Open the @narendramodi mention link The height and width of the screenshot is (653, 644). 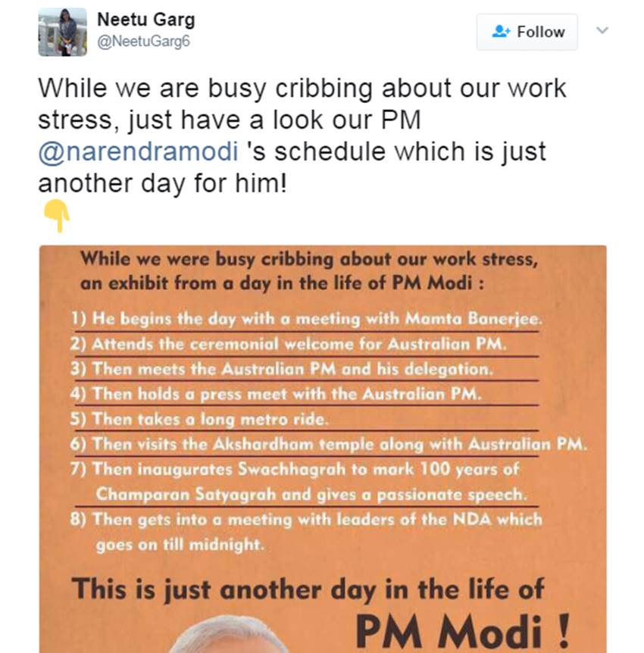[x=139, y=152]
